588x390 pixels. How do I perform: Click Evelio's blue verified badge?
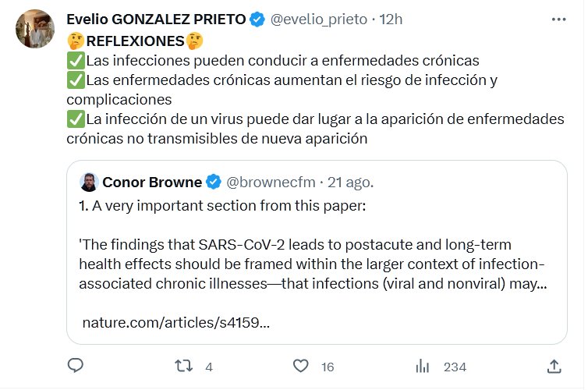(x=257, y=19)
